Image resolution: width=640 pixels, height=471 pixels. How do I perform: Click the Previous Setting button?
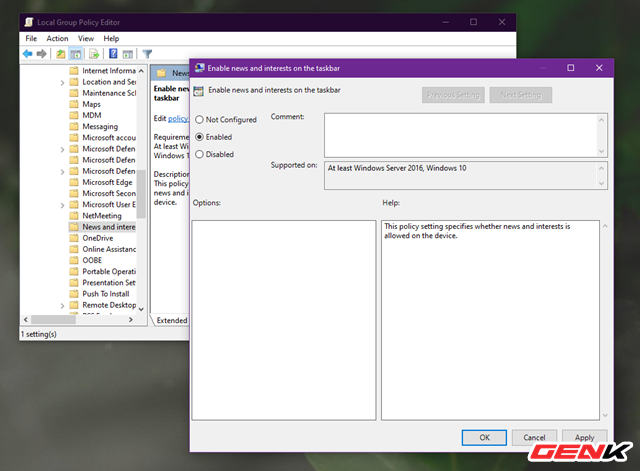[453, 95]
